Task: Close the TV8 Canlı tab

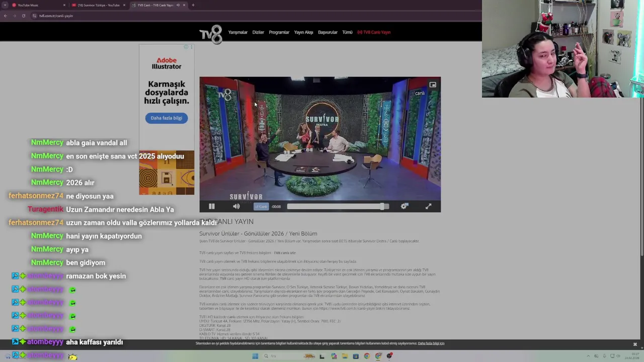Action: pos(184,5)
